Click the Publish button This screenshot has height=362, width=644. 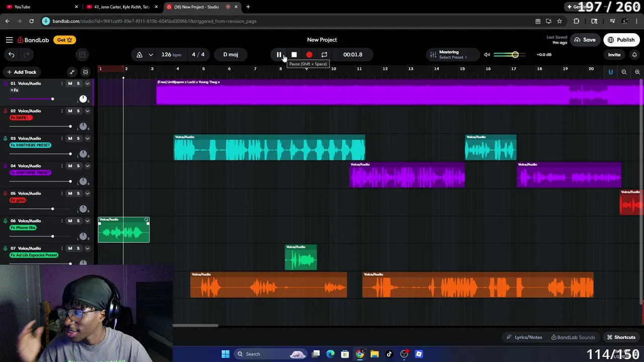[621, 40]
